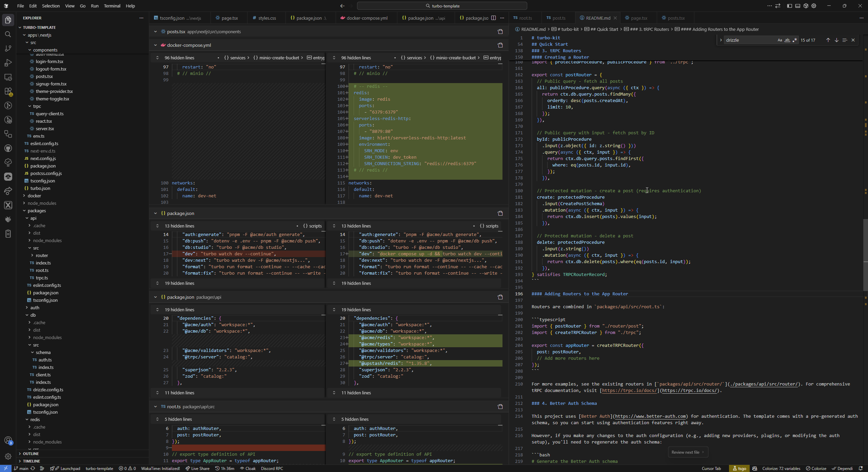
Task: Open Extensions view in activity bar
Action: pos(8,92)
